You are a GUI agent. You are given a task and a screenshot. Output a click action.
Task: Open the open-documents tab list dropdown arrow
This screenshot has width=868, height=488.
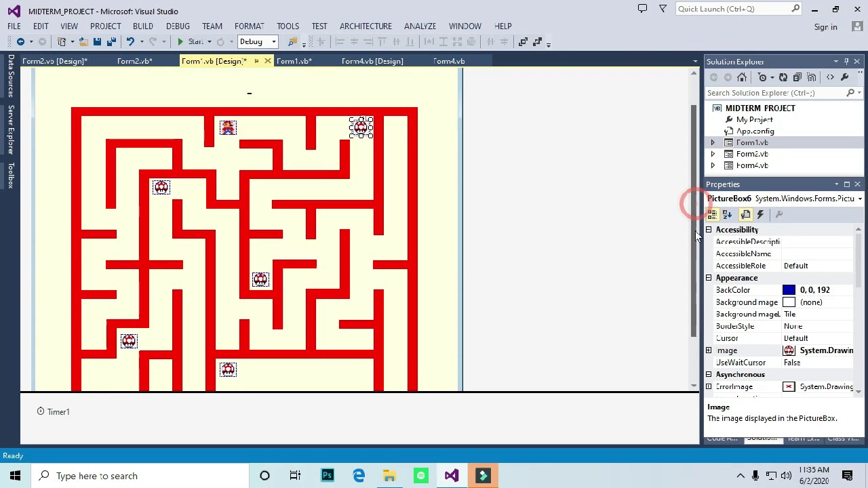[694, 61]
